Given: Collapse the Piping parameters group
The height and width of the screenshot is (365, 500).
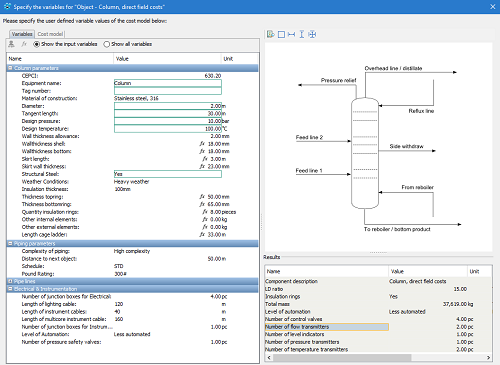Looking at the screenshot, I should pyautogui.click(x=10, y=244).
